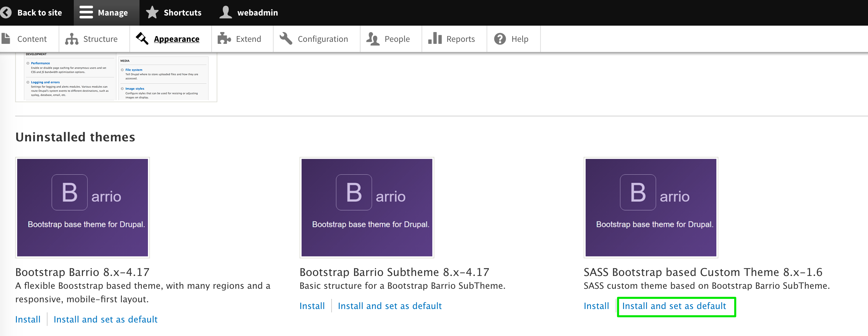Click the Extend puzzle piece icon
Screen dimensions: 868x336
[224, 39]
